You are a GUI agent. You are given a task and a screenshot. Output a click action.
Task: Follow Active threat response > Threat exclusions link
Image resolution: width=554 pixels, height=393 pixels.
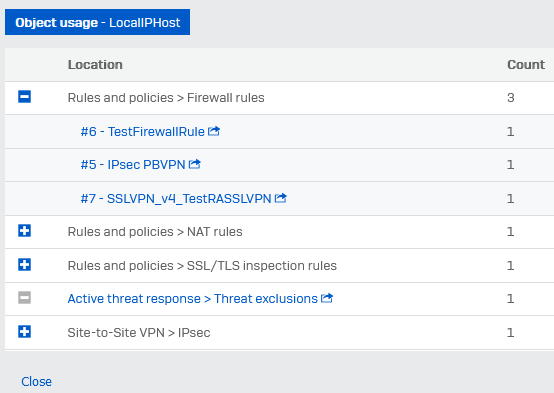(x=193, y=299)
